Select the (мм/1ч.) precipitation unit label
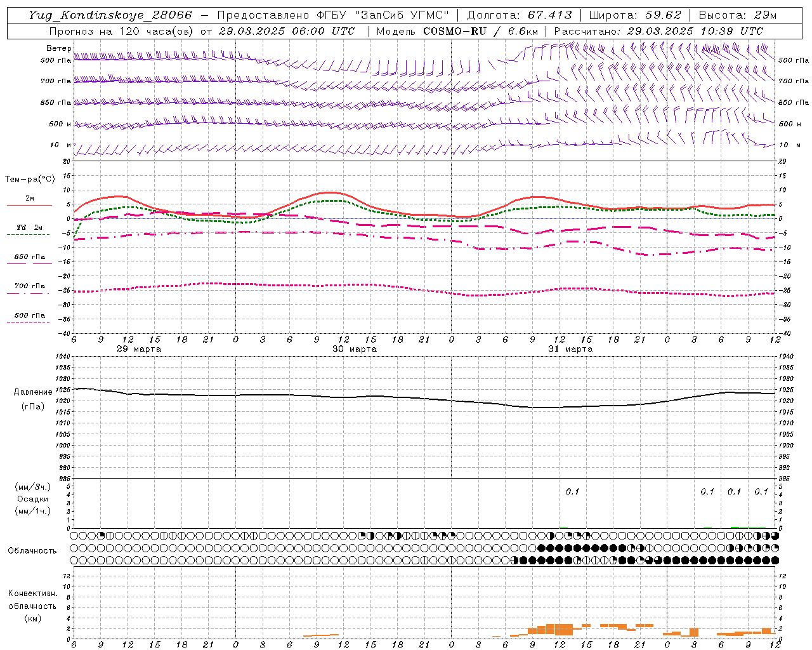Viewport: 812px width, 650px height. 32,511
